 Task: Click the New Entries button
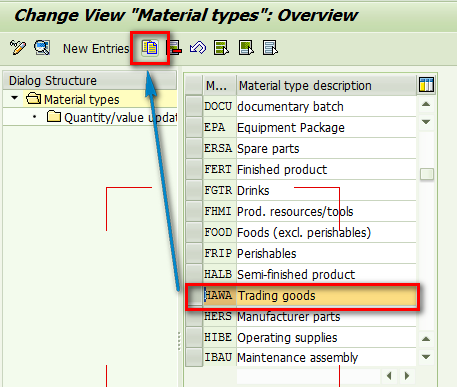96,48
